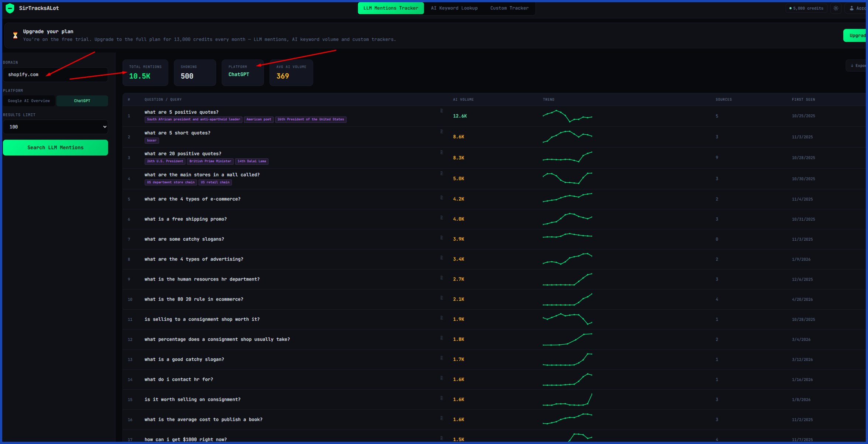This screenshot has height=444, width=868.
Task: Switch to the LLM Mentions Tracker tab
Action: pyautogui.click(x=391, y=8)
